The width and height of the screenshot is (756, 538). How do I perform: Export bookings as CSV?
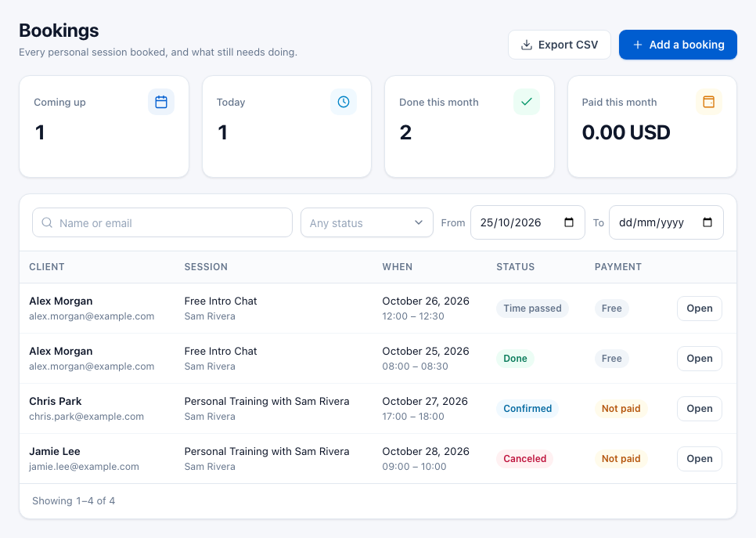pos(560,45)
